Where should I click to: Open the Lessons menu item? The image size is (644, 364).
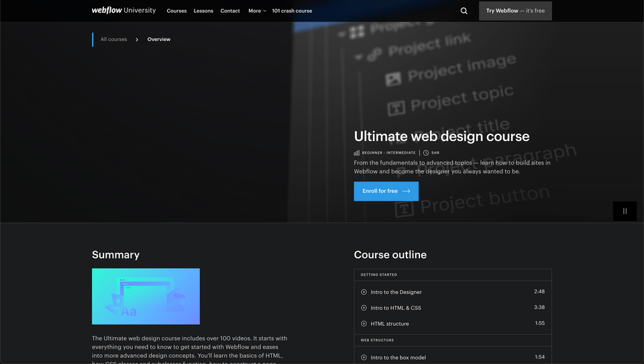(203, 11)
